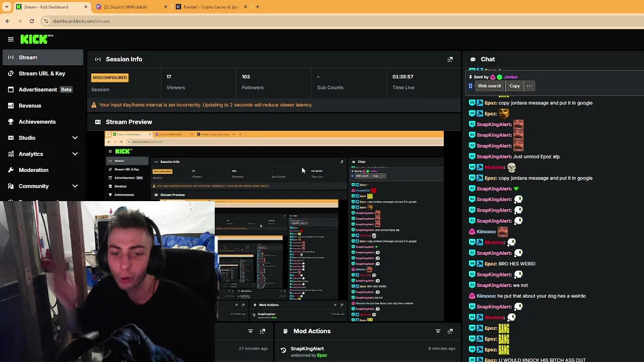Click SnapKingAlert in Mod Actions entry

[x=307, y=348]
